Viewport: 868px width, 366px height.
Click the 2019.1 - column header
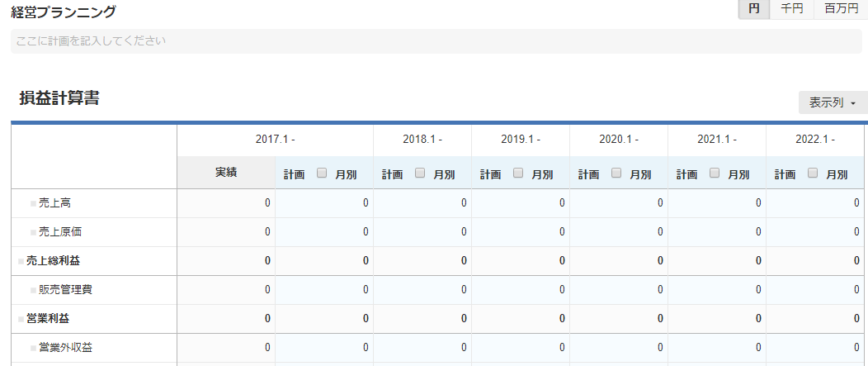coord(521,140)
